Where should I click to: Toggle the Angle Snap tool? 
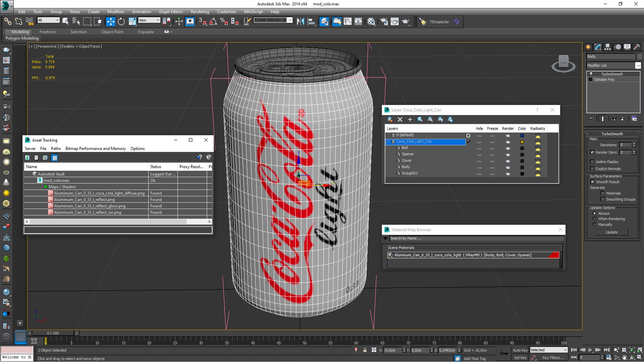(x=213, y=21)
